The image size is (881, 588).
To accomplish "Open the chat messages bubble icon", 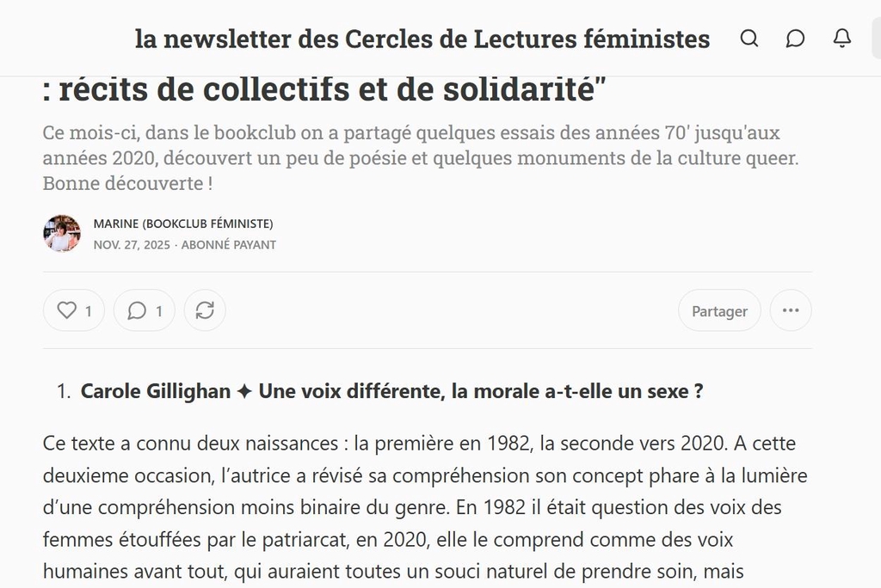I will pos(796,39).
